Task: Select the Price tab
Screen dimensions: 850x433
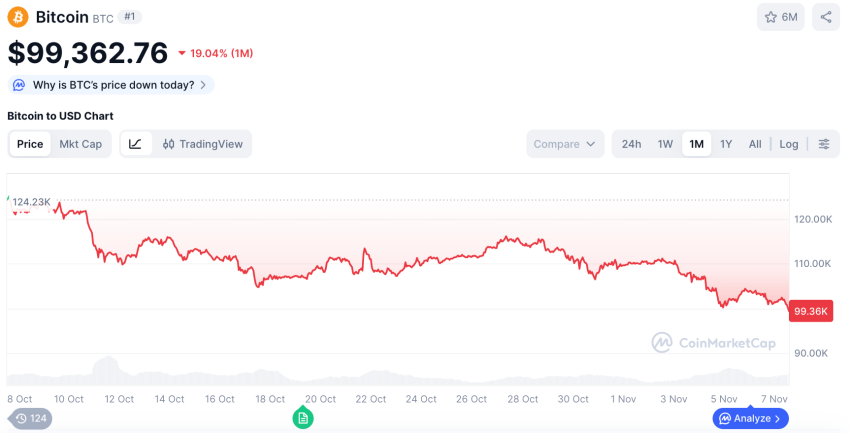Action: (30, 144)
